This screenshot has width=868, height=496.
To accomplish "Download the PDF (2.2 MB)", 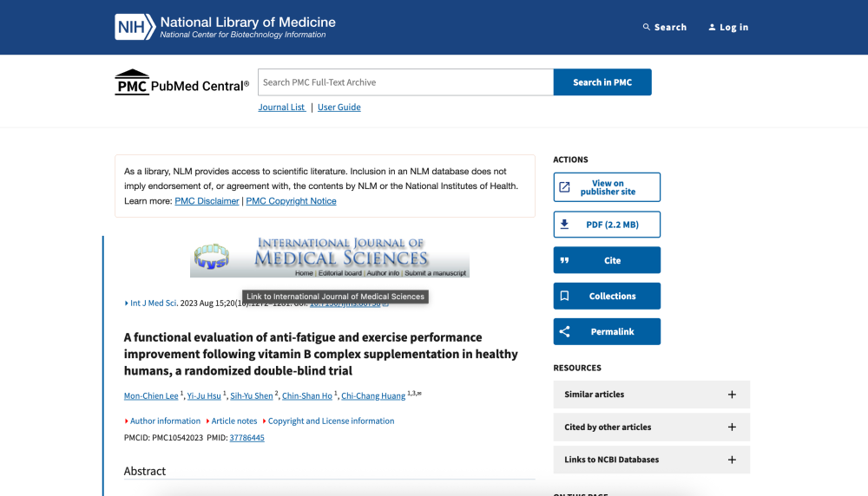I will tap(607, 224).
